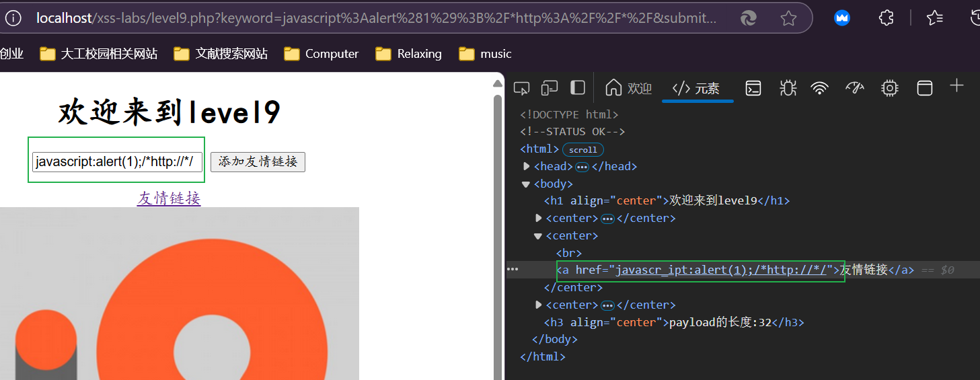Open the blue crown extension icon
This screenshot has height=380, width=980.
point(841,18)
